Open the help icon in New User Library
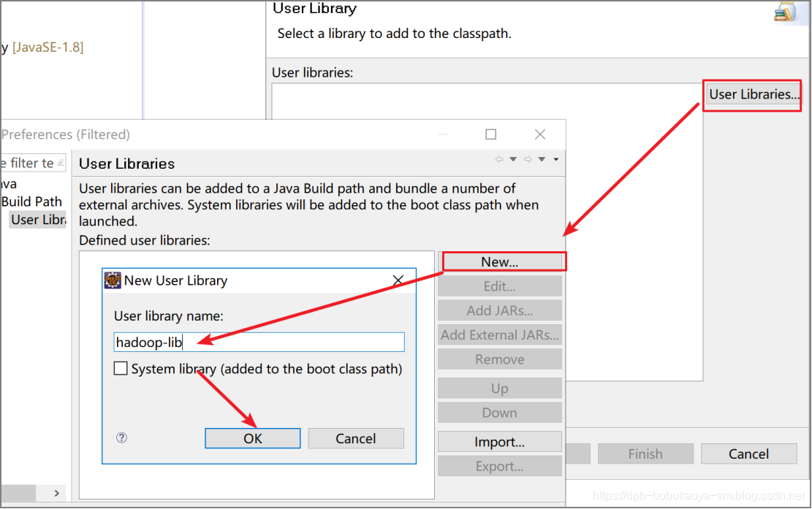Image resolution: width=812 pixels, height=509 pixels. [122, 437]
